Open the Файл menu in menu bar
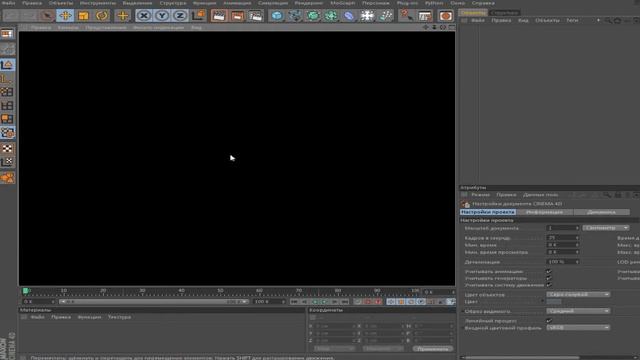640x360 pixels. (x=8, y=3)
